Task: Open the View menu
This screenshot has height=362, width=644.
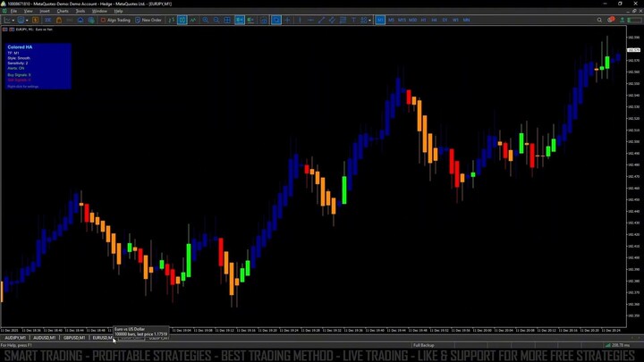Action: pyautogui.click(x=28, y=11)
